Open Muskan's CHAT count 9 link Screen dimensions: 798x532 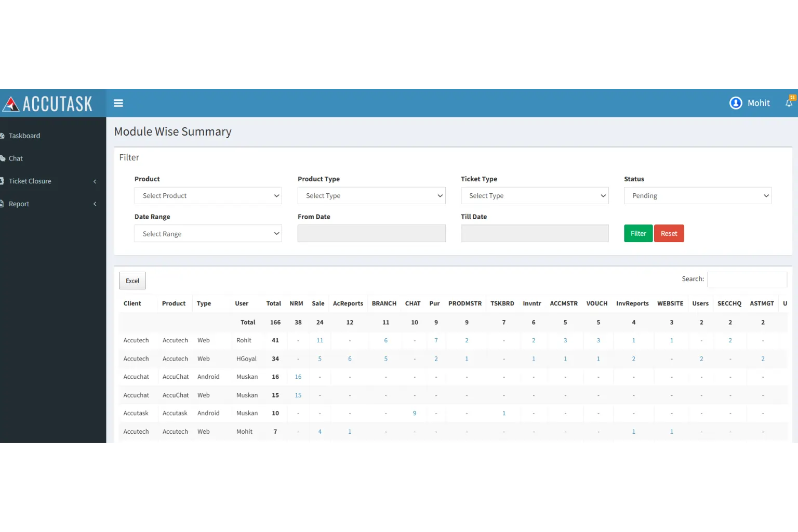point(415,413)
